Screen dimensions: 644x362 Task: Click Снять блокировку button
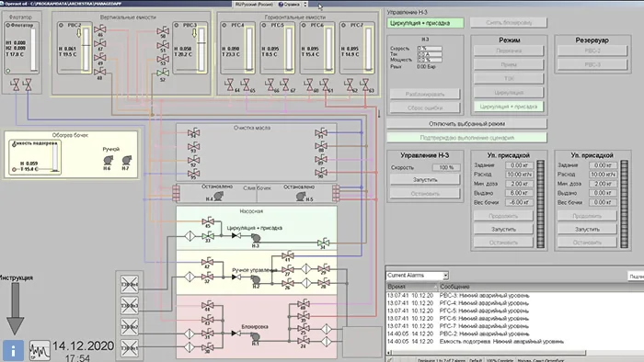click(509, 23)
